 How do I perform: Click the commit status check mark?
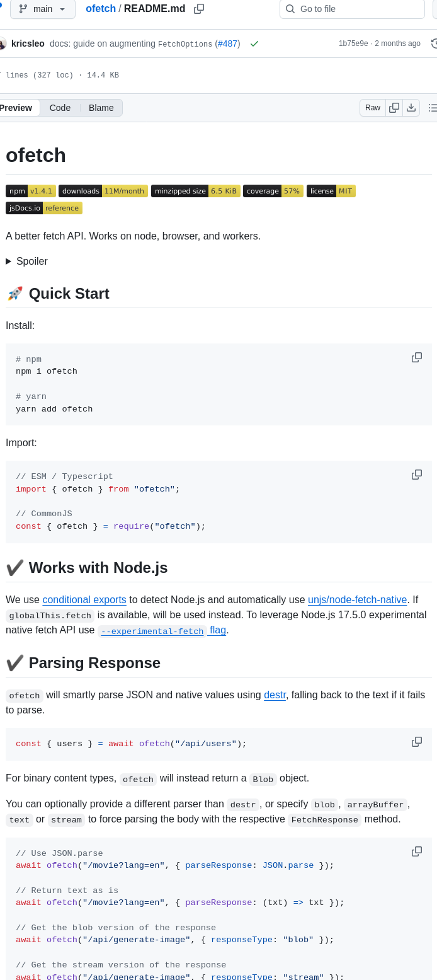point(254,43)
